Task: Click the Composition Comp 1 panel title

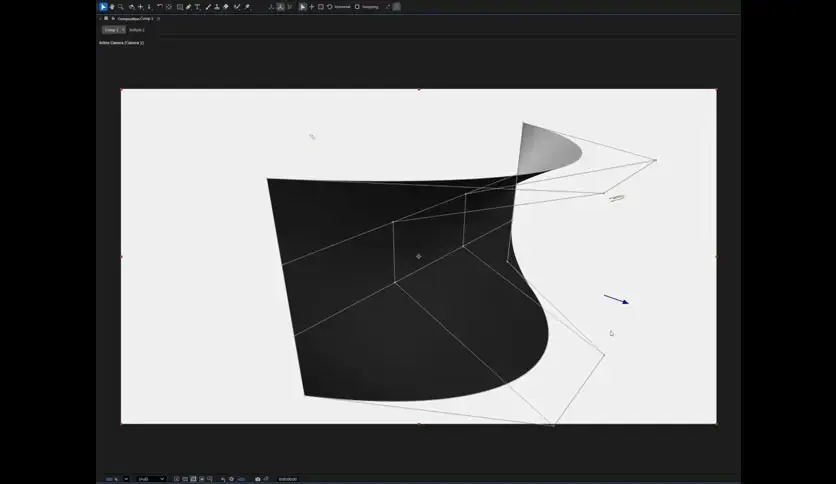Action: (135, 19)
